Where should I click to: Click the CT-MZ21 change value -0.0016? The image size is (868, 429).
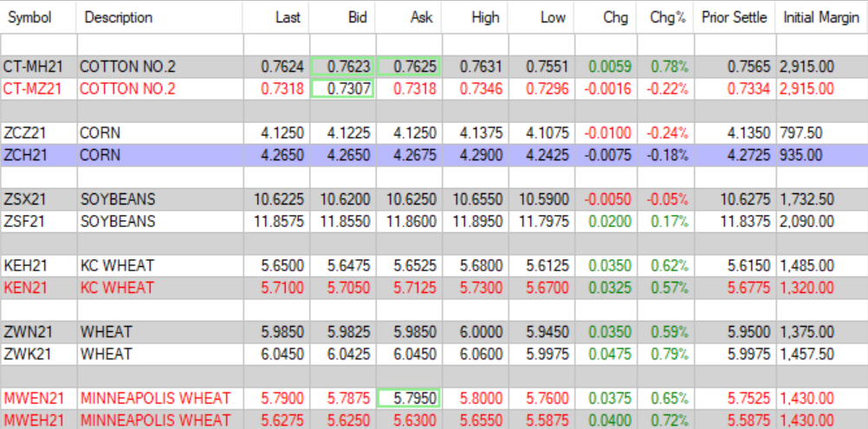coord(606,89)
